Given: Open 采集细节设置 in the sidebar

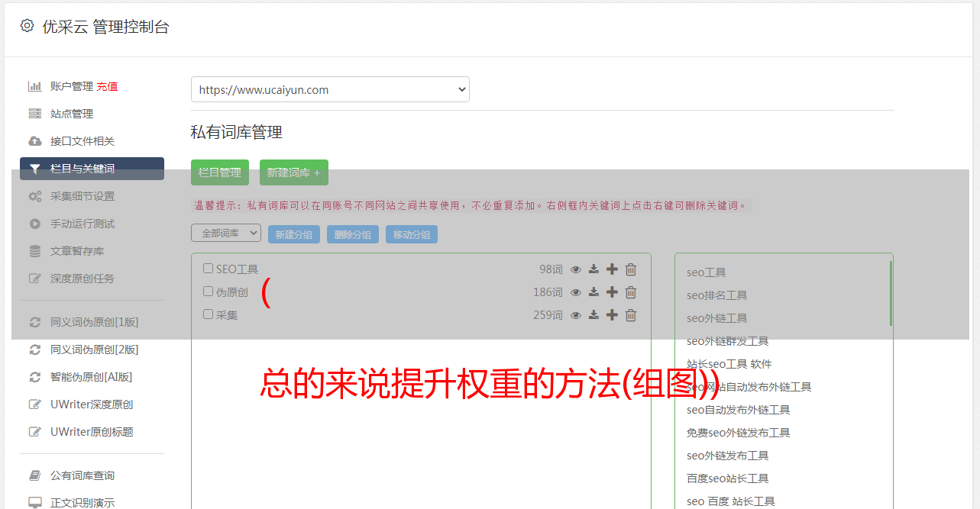Looking at the screenshot, I should (82, 196).
